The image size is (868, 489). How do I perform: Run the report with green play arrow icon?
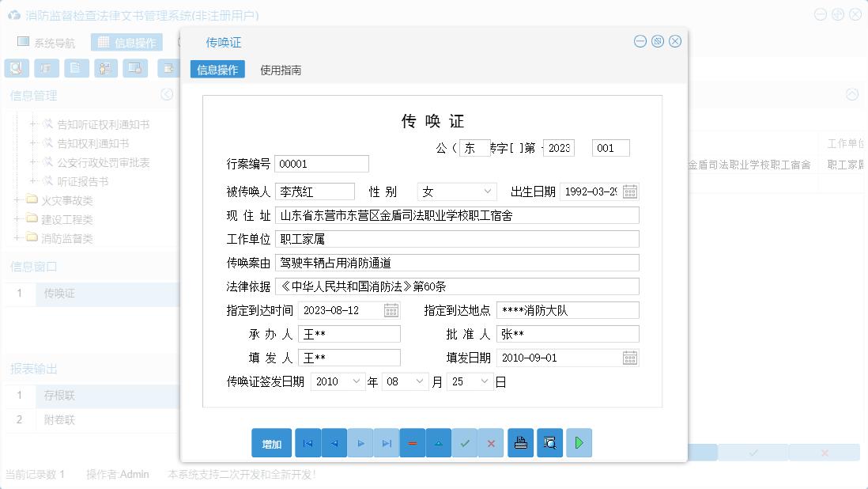point(579,442)
